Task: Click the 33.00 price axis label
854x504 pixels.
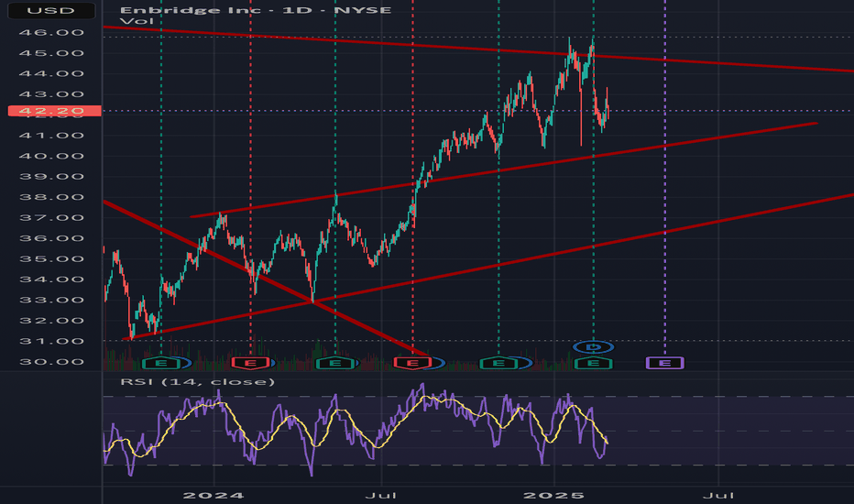Action: (x=51, y=301)
